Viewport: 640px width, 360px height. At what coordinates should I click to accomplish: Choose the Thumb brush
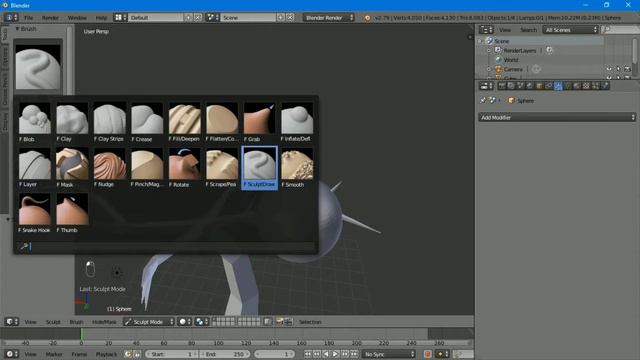(x=72, y=213)
